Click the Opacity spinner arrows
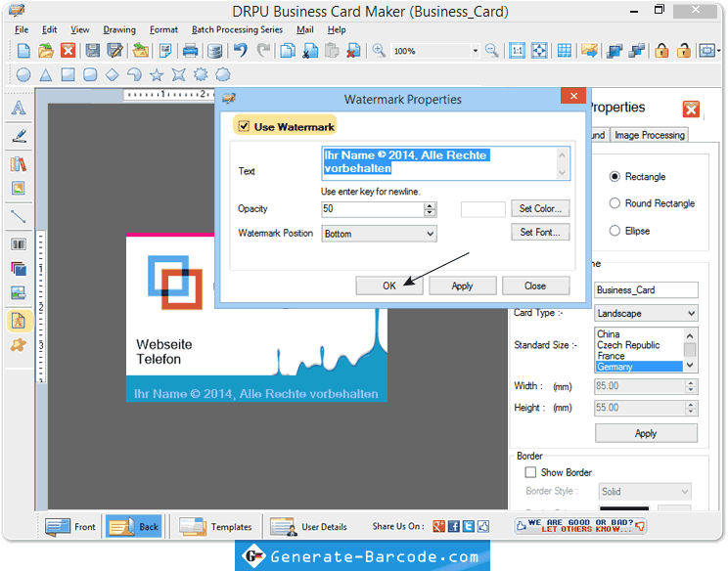 430,209
